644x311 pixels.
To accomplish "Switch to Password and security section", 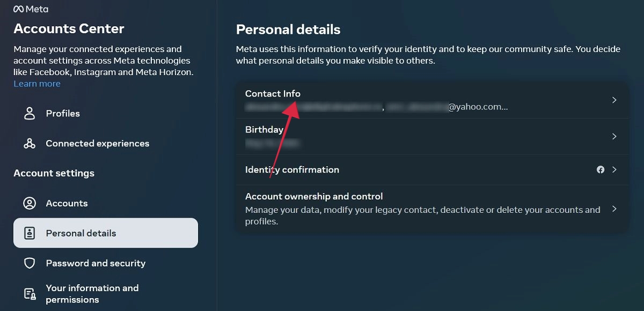I will pyautogui.click(x=95, y=263).
